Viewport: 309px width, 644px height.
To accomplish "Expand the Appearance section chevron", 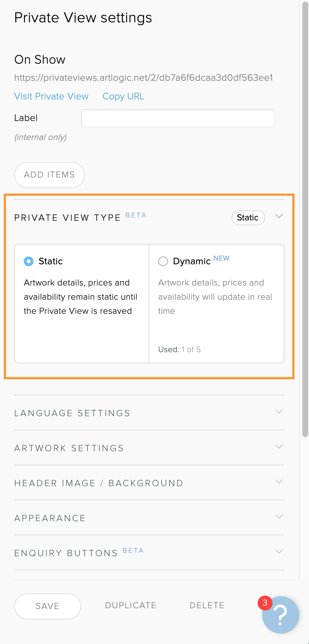I will [279, 517].
